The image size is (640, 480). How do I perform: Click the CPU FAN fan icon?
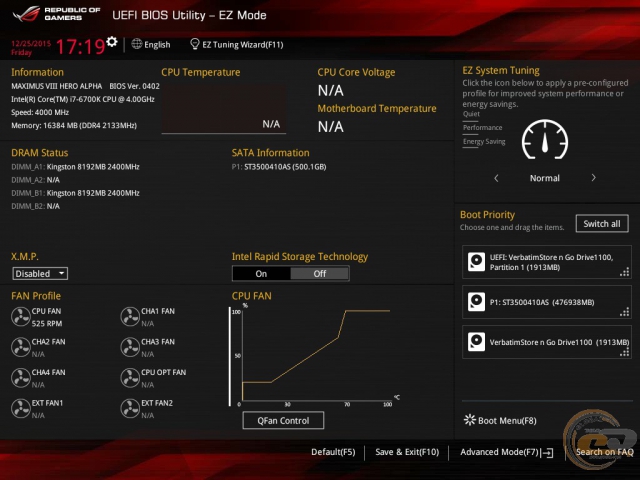click(20, 317)
